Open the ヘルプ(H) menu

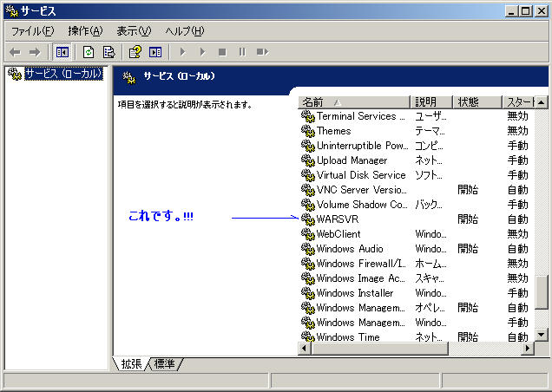pyautogui.click(x=185, y=31)
